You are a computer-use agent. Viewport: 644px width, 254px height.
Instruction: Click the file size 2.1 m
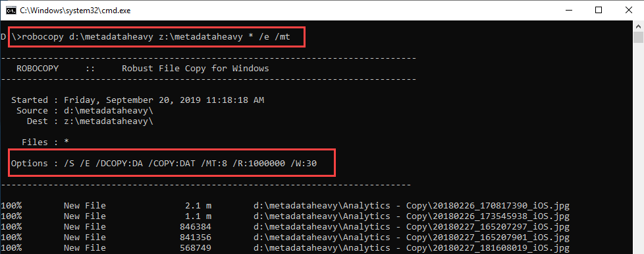pos(198,205)
